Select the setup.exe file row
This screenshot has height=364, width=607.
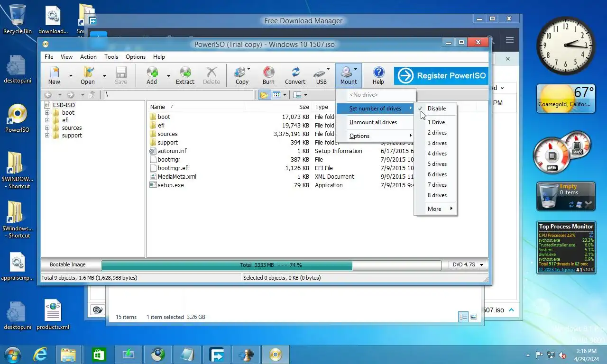point(171,185)
